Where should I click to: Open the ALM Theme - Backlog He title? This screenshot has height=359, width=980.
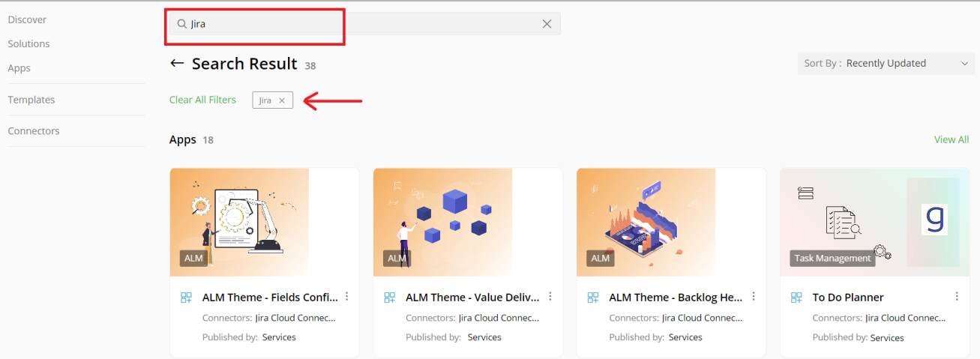[x=676, y=298]
